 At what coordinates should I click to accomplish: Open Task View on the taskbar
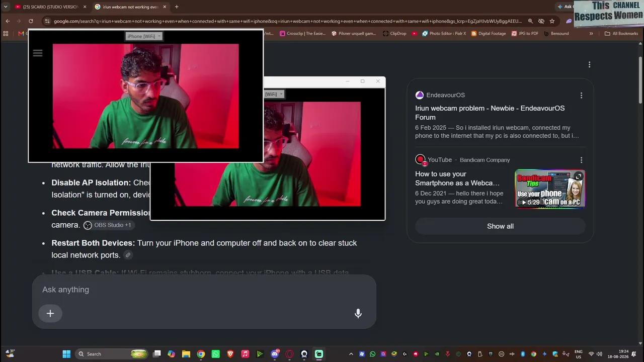pos(157,354)
